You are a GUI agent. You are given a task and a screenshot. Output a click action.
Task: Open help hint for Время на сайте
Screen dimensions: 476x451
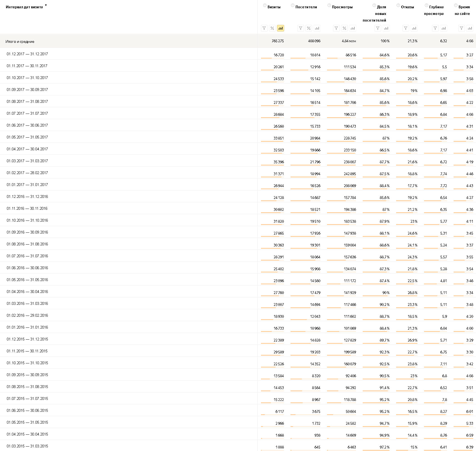tap(456, 5)
